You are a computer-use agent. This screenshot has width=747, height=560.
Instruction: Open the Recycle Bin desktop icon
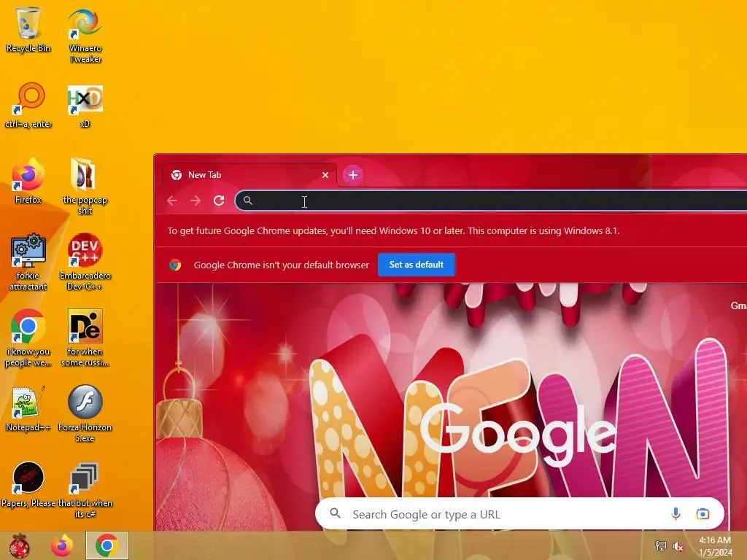click(x=28, y=29)
